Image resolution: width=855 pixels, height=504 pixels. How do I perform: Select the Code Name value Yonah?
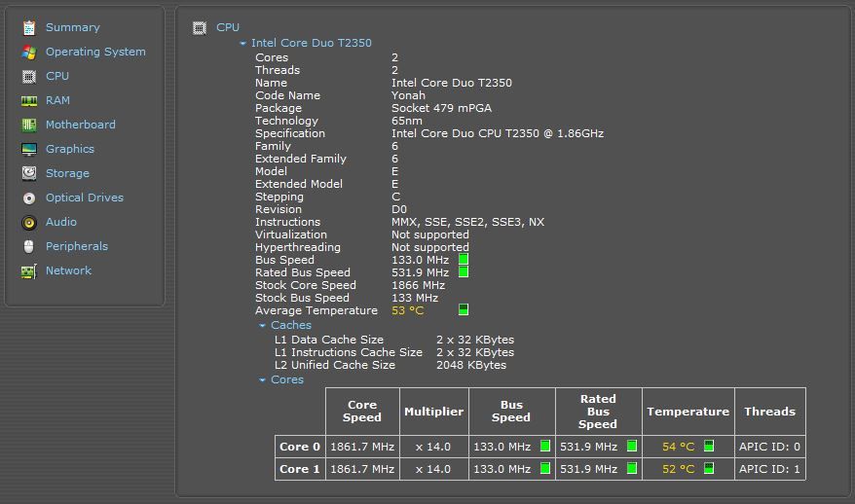[408, 95]
